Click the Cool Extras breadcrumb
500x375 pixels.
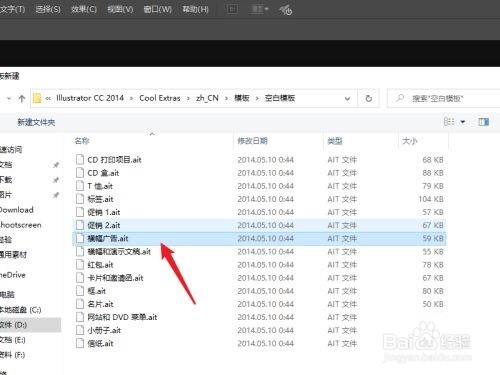pyautogui.click(x=160, y=98)
